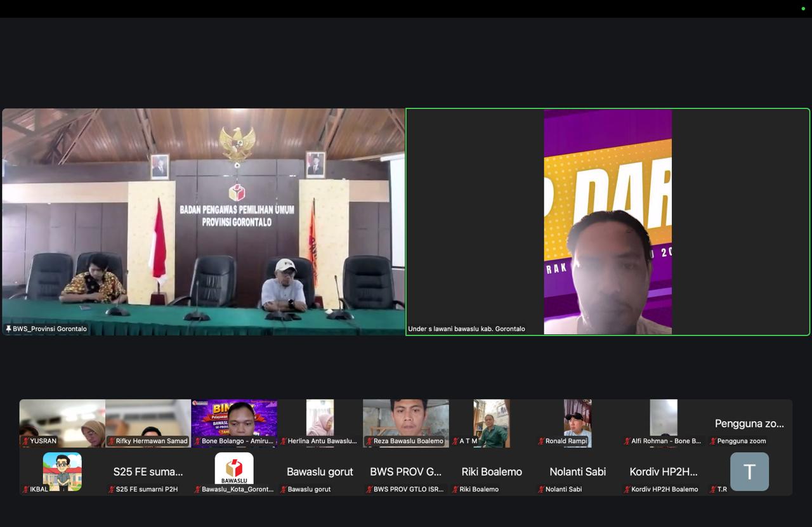Click muted mic icon next to Bawaslu_Kota_Goront label
Image resolution: width=812 pixels, height=527 pixels.
[x=198, y=489]
